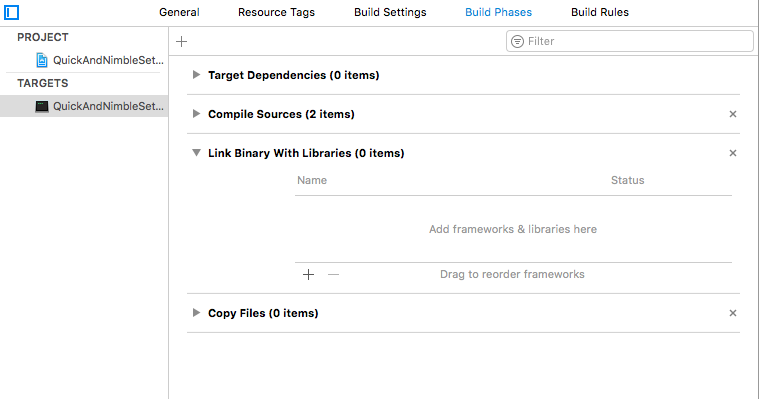Image resolution: width=759 pixels, height=399 pixels.
Task: Select the QuickAndNimbleSet target icon
Action: (42, 107)
